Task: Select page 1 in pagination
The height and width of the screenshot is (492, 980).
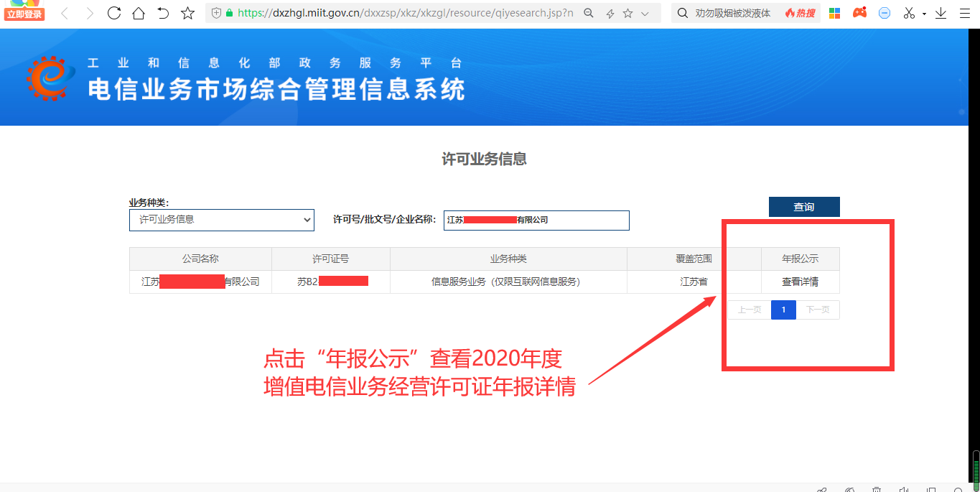Action: 783,310
